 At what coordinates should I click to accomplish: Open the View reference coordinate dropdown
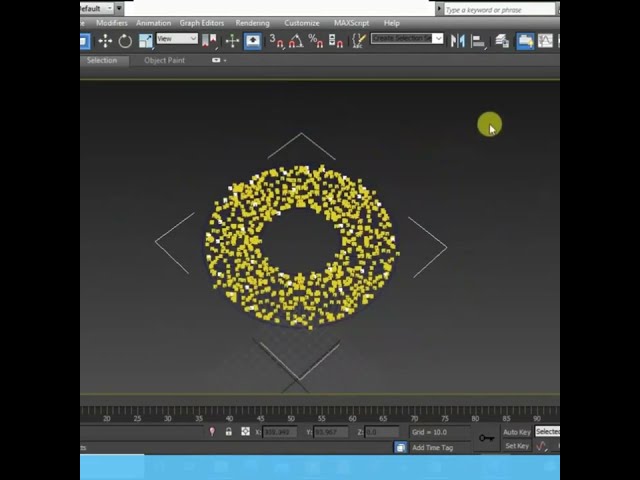177,38
